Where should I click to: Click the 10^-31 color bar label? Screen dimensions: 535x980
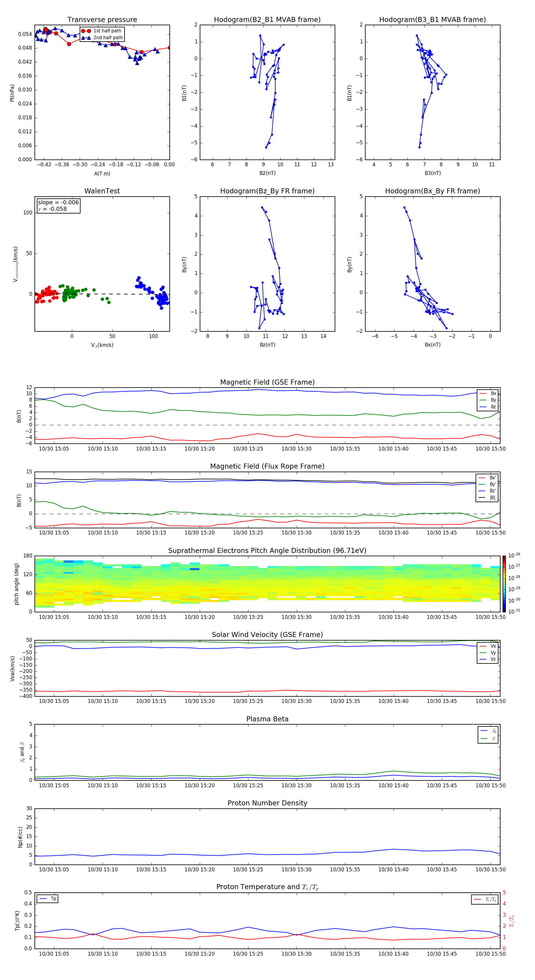click(x=514, y=611)
